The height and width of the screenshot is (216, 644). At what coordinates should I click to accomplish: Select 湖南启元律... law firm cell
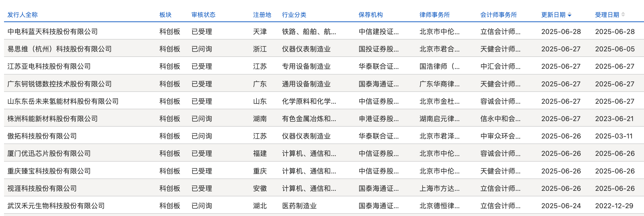click(439, 119)
